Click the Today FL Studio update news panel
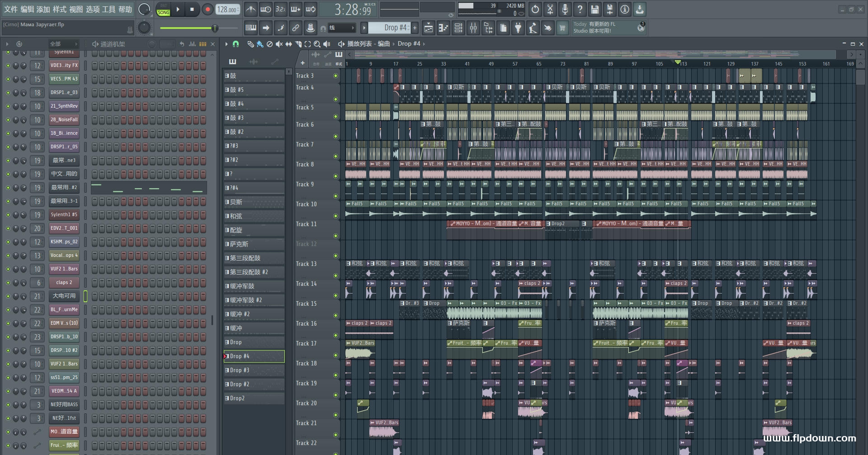 (x=609, y=28)
